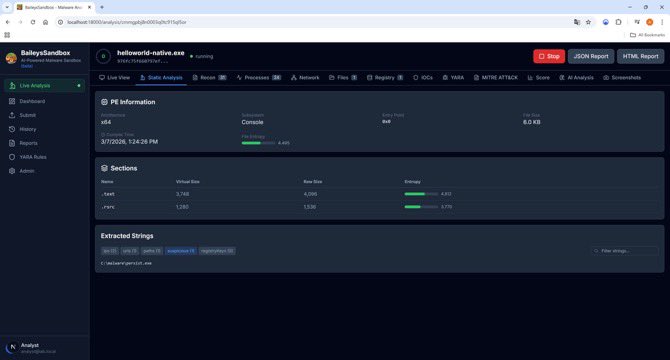Select virtual size value 1,280
Viewport: 670px width, 360px height.
coord(182,207)
